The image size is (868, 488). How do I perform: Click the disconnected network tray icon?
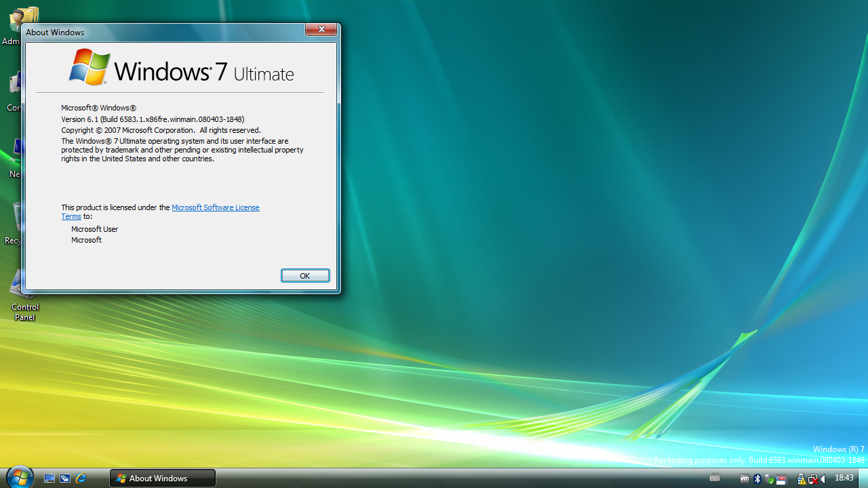pos(813,479)
